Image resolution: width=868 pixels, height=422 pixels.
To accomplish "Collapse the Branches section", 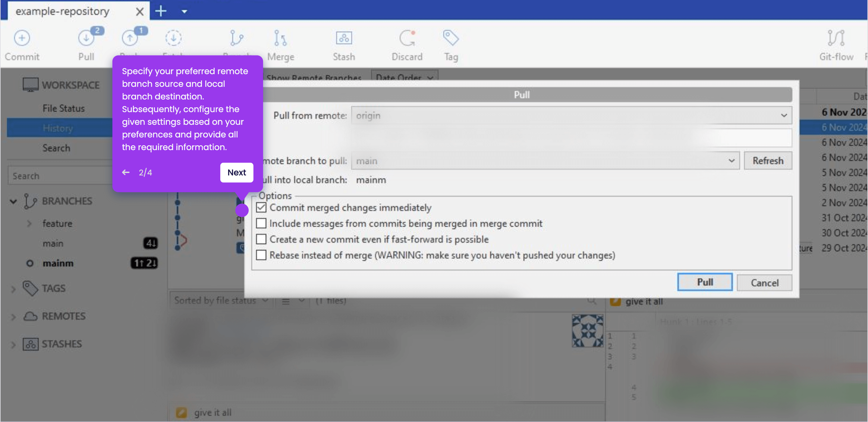I will (x=13, y=202).
